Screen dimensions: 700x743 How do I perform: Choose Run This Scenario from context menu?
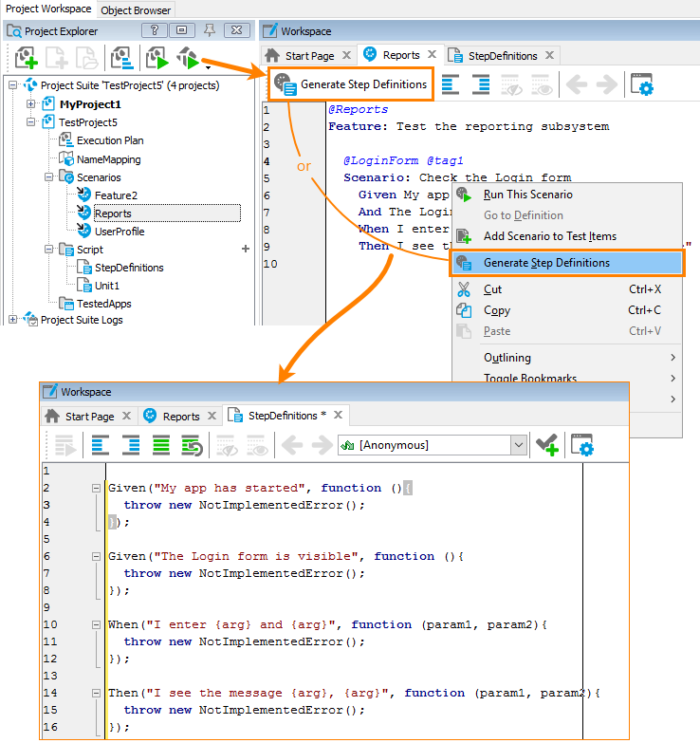tap(527, 195)
